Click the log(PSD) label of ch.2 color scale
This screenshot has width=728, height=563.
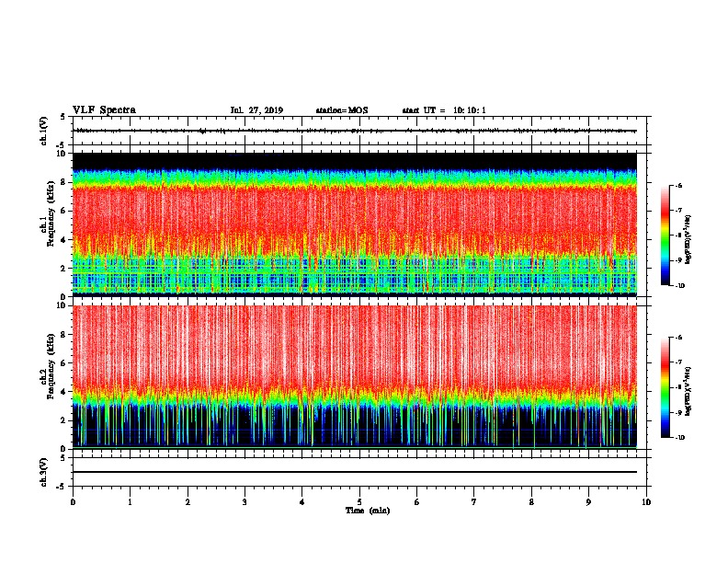tap(688, 392)
